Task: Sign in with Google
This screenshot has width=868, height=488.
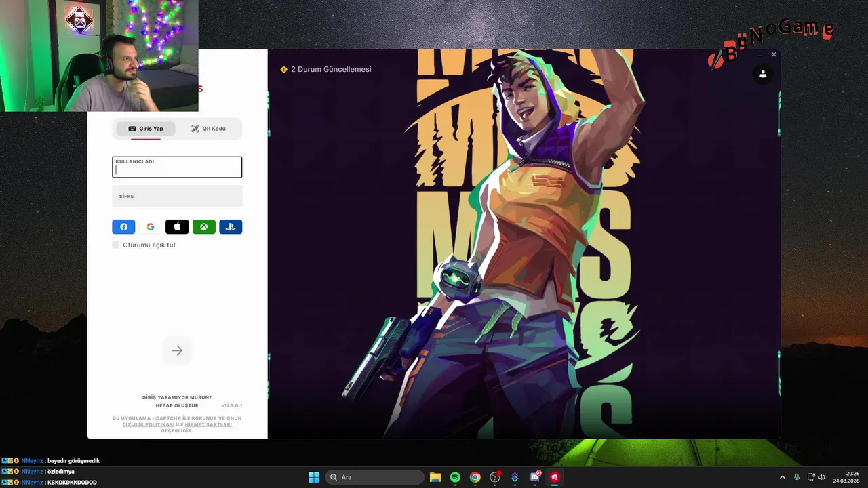Action: click(x=151, y=227)
